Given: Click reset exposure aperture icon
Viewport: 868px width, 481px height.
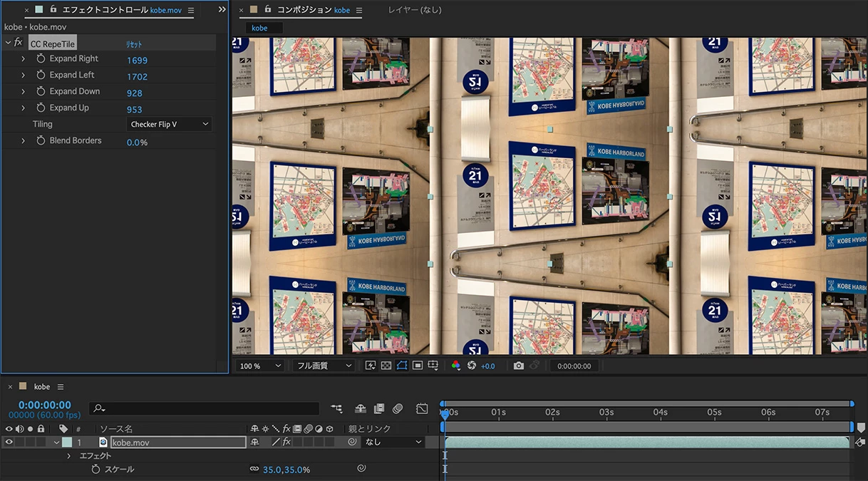Looking at the screenshot, I should 471,366.
